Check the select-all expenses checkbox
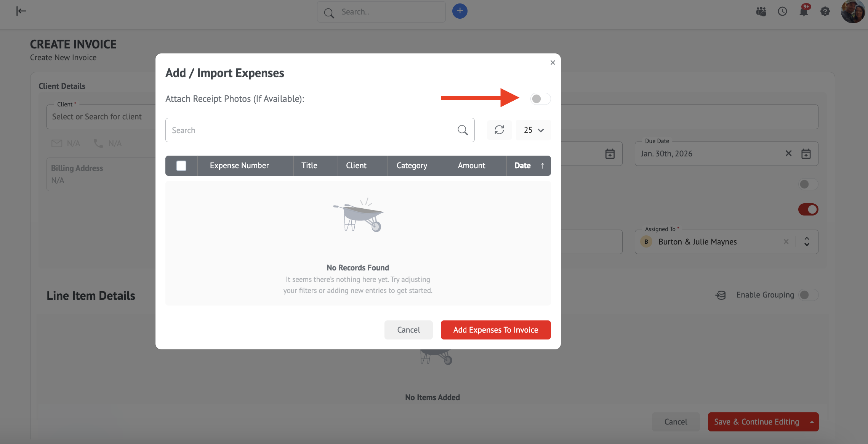Viewport: 868px width, 444px height. coord(181,166)
